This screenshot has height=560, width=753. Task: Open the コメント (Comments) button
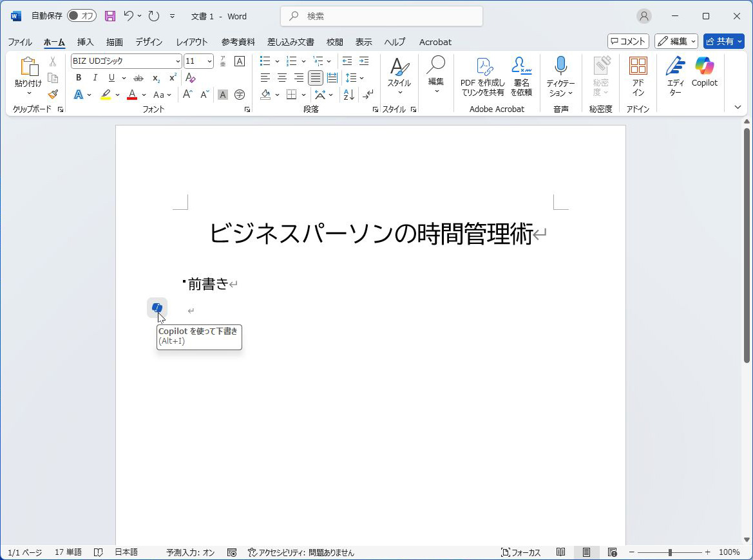tap(628, 41)
